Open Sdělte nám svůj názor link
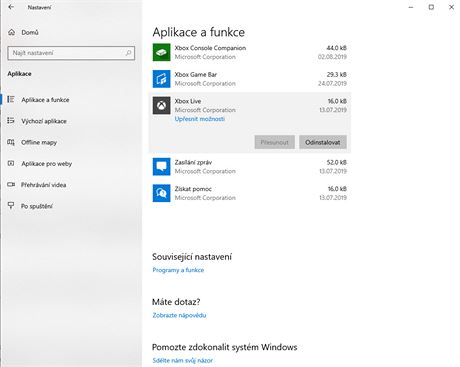The height and width of the screenshot is (367, 460). (182, 360)
